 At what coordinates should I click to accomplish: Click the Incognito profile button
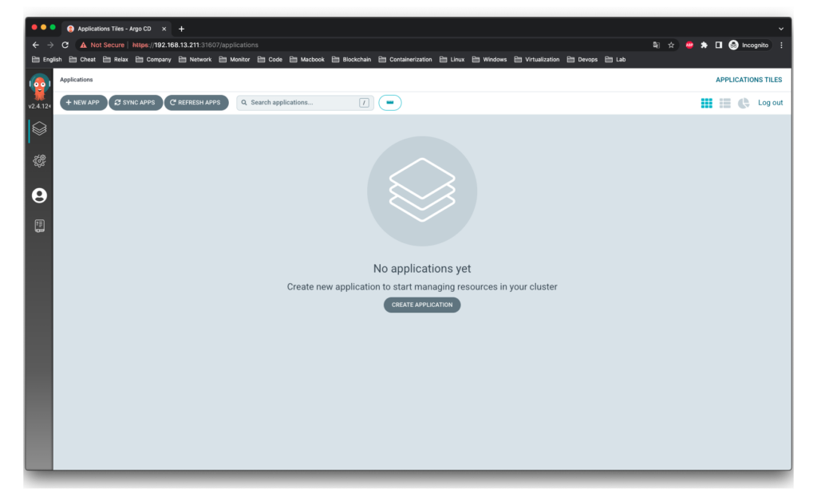coord(748,45)
